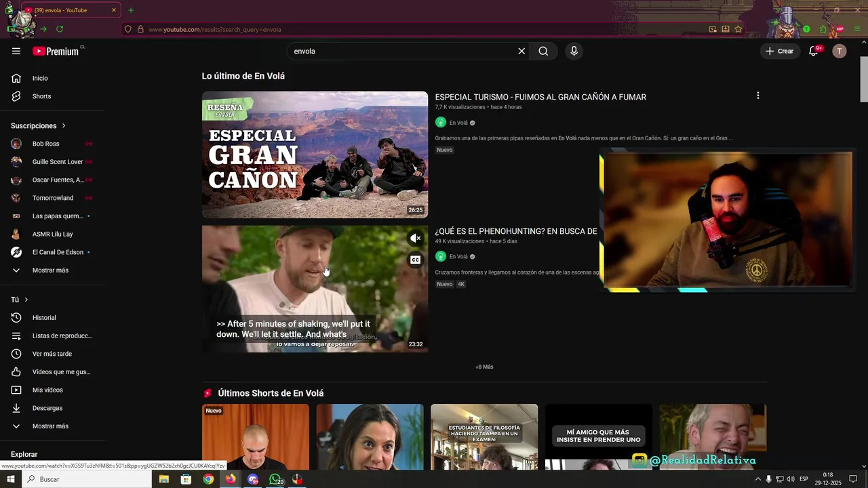Screen dimensions: 868x488
Task: Expand the Tú section chevron
Action: [x=26, y=300]
